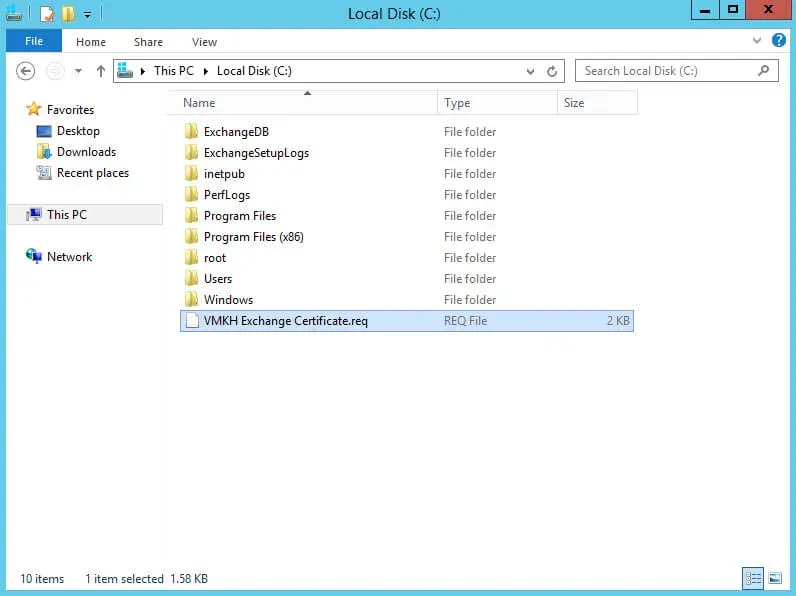Viewport: 796px width, 596px height.
Task: Click the inetpub folder icon
Action: pyautogui.click(x=191, y=174)
